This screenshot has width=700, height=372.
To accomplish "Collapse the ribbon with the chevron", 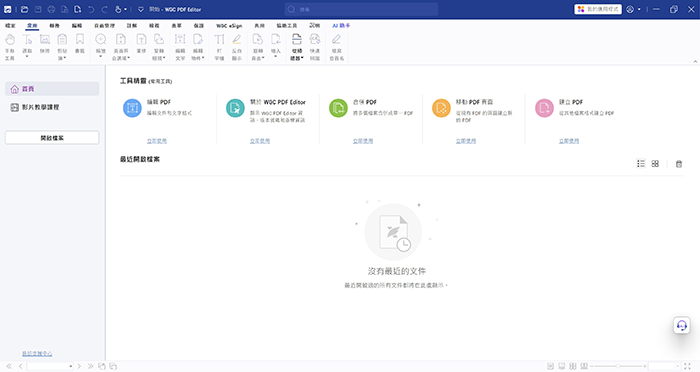I will (x=695, y=62).
